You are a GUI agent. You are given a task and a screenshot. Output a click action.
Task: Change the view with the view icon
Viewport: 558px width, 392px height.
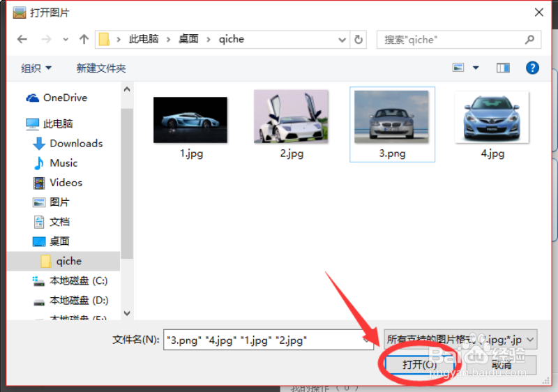458,67
